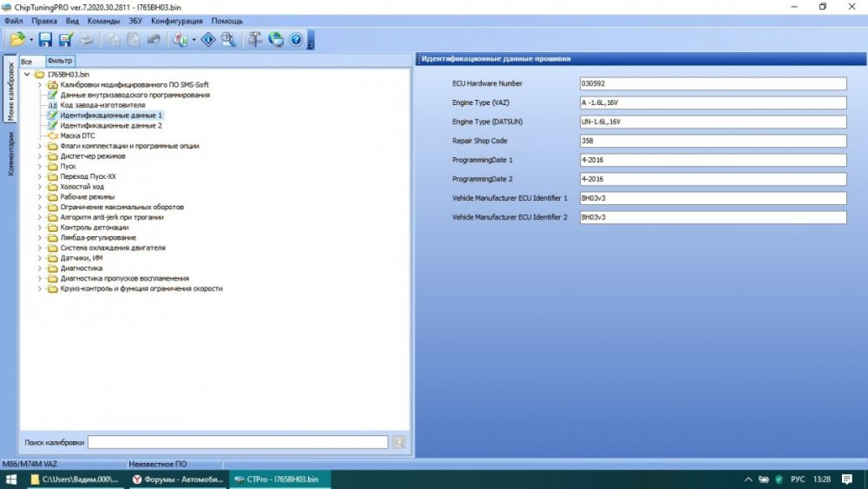Select Диагностика пропусков воспламенения folder
The image size is (868, 489).
pos(124,279)
